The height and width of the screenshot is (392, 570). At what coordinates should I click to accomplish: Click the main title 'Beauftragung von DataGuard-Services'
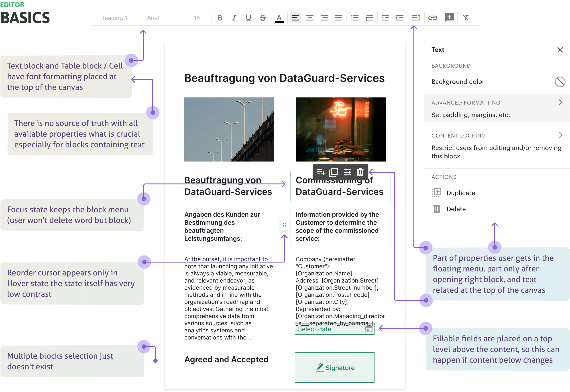coord(284,78)
